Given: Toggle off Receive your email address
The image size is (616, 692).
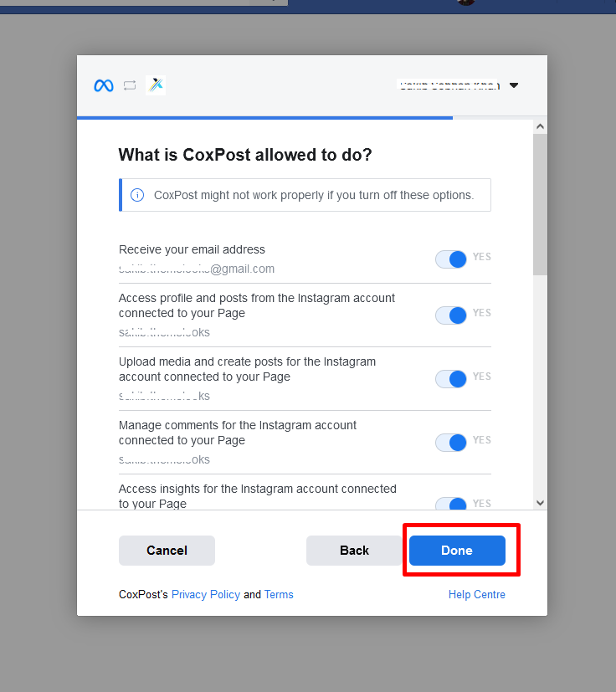Looking at the screenshot, I should (x=451, y=259).
